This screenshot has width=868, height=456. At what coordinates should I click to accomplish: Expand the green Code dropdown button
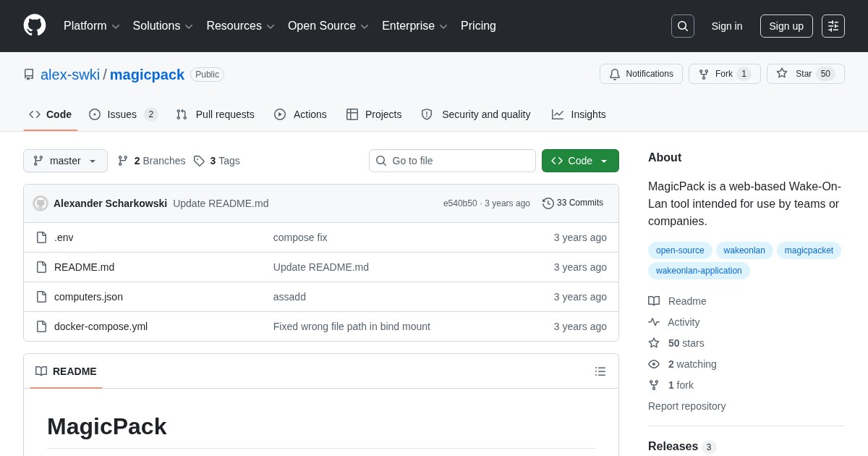click(580, 161)
